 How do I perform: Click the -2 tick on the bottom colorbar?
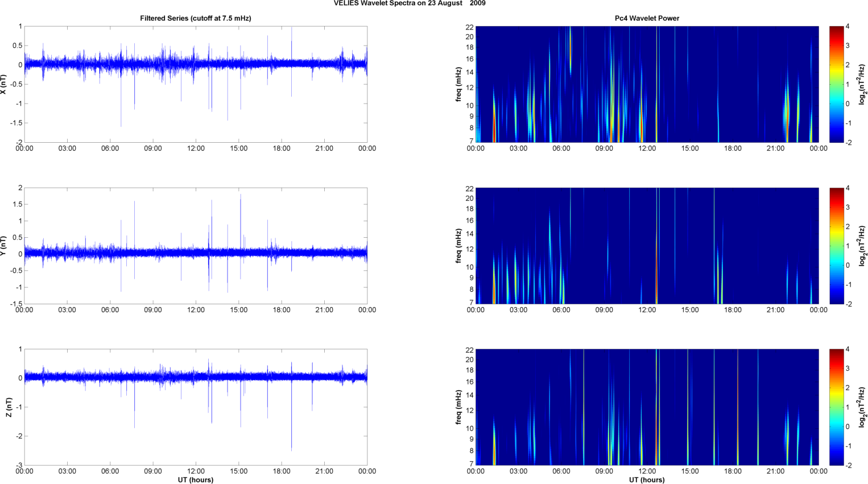(848, 465)
